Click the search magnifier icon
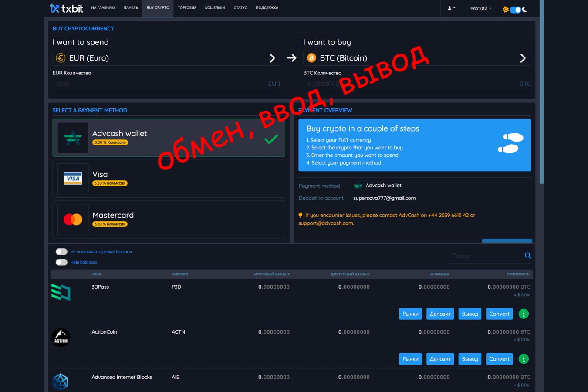 [x=528, y=256]
